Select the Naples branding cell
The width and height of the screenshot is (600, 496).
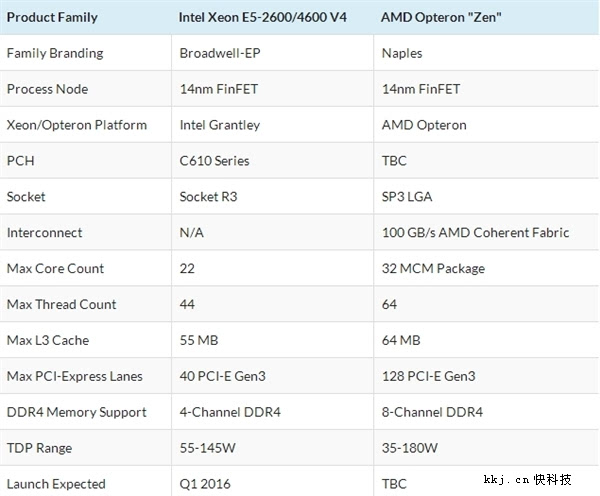click(x=402, y=53)
